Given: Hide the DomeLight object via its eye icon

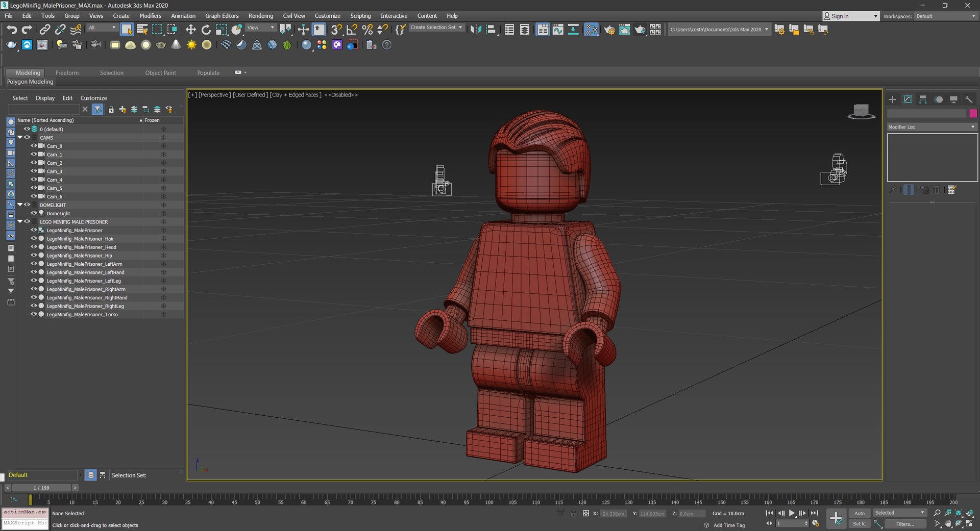Looking at the screenshot, I should [34, 213].
